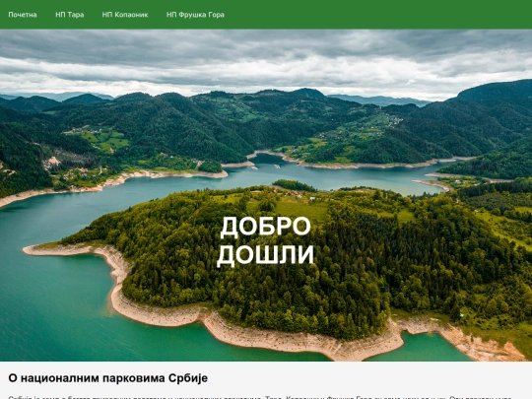
Task: Go to the НП Тара page
Action: pos(70,15)
